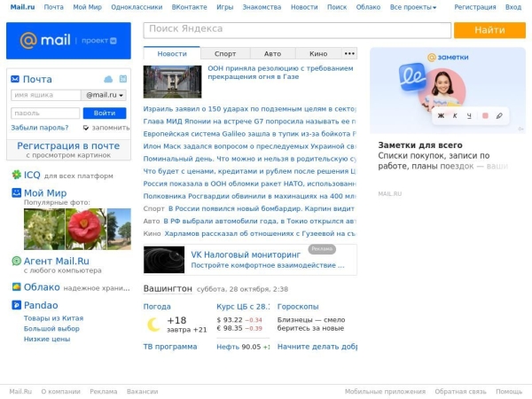Open more tabs with three dots
Viewport: 532px width, 399px height.
[x=349, y=53]
